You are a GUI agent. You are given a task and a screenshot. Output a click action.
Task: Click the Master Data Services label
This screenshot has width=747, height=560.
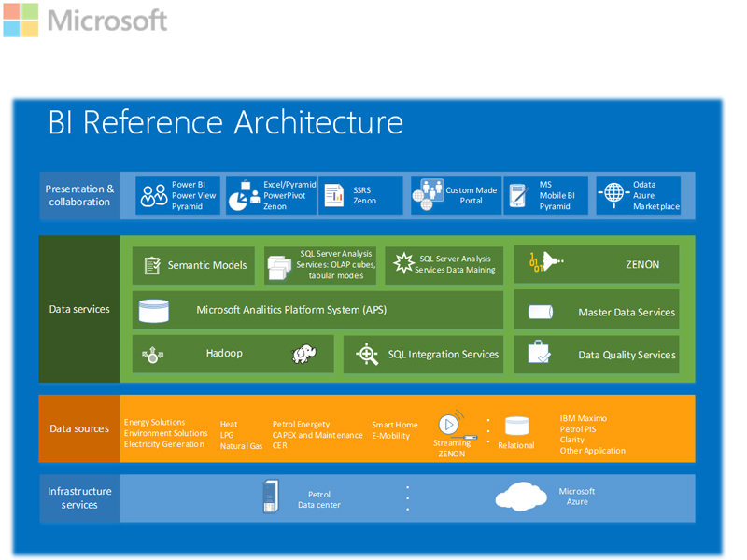pos(627,313)
